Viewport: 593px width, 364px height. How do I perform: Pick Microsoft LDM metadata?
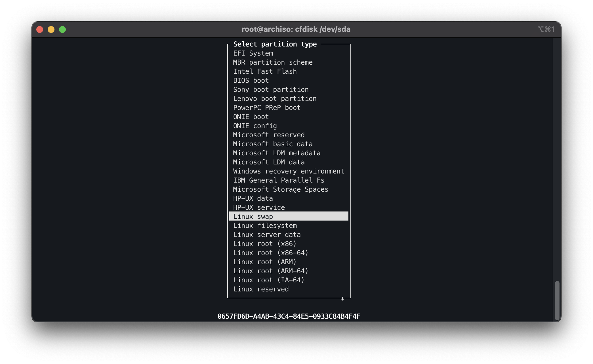coord(277,153)
